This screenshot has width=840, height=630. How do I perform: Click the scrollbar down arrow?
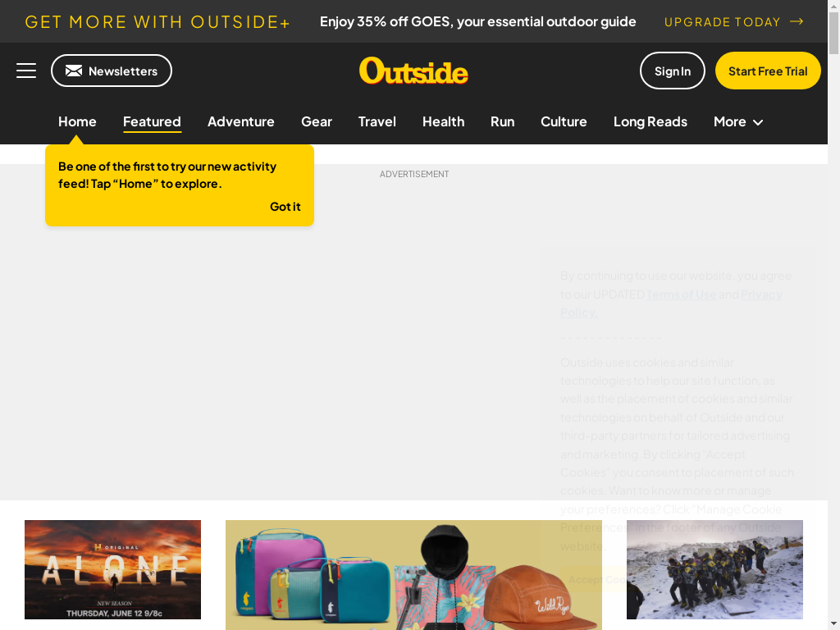(833, 624)
